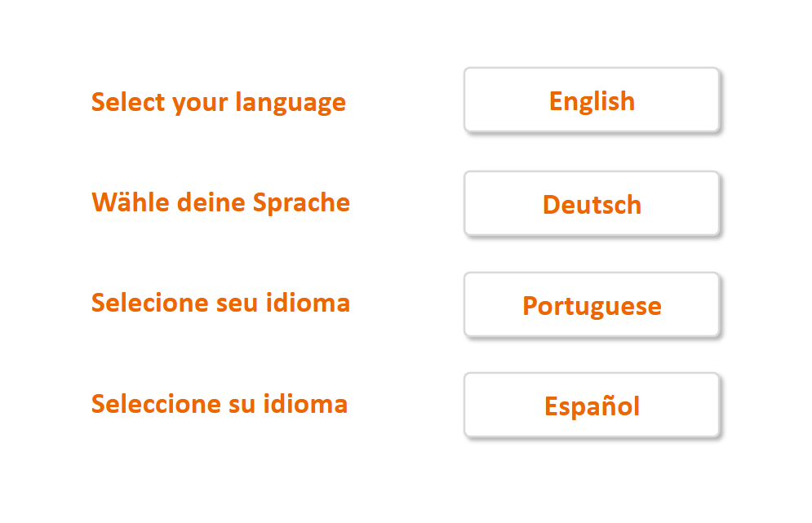Click the German prompt text label
This screenshot has width=812, height=523.
220,202
